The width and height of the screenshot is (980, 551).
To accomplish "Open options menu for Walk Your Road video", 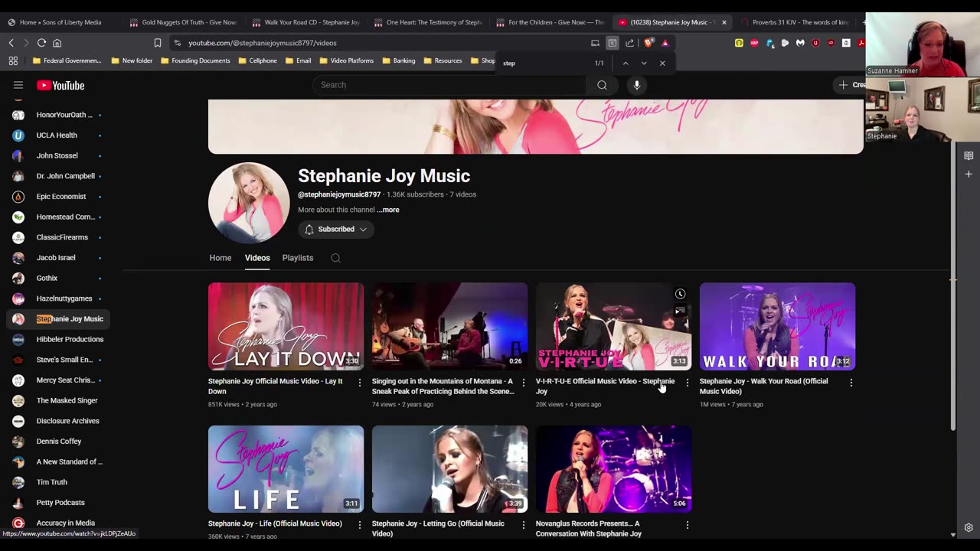I will coord(851,382).
